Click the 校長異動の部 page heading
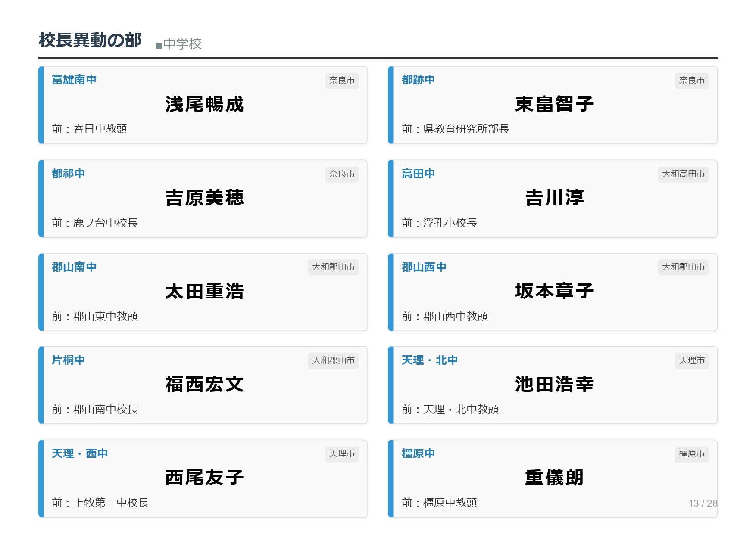Image resolution: width=756 pixels, height=534 pixels. point(90,40)
